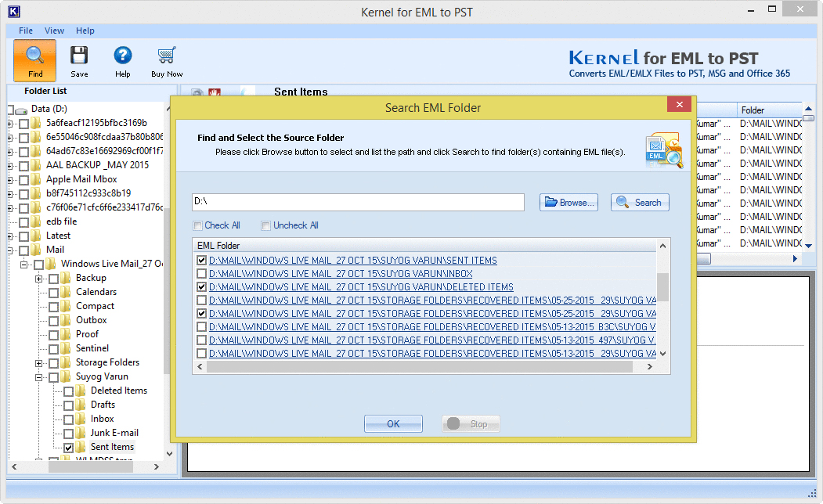Open the Help menu

(85, 31)
